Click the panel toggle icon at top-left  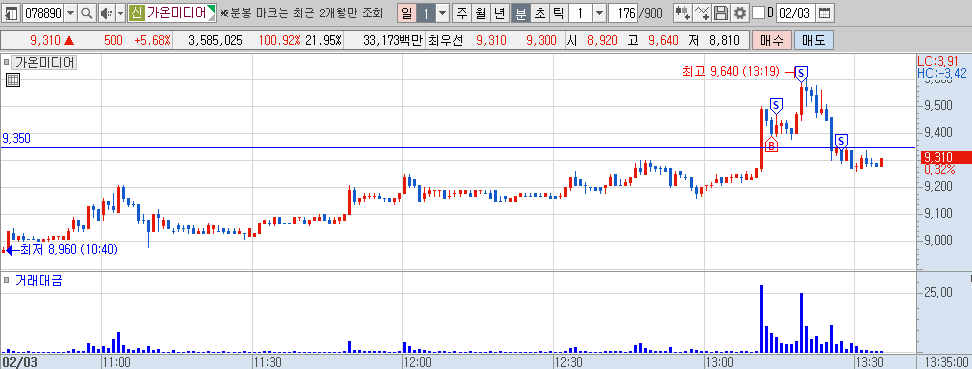coord(11,12)
